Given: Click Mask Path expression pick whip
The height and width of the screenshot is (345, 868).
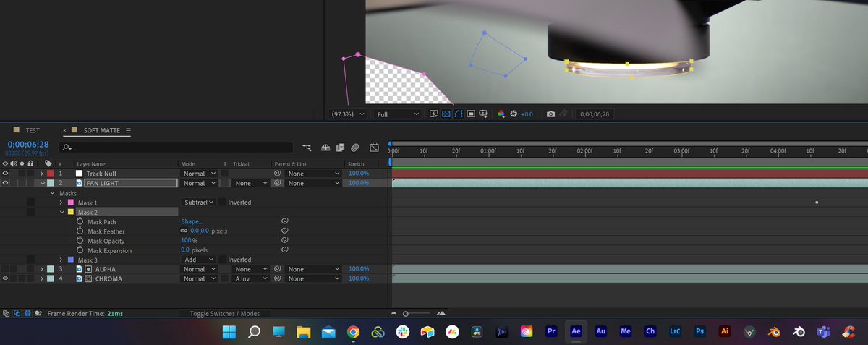Looking at the screenshot, I should click(285, 221).
